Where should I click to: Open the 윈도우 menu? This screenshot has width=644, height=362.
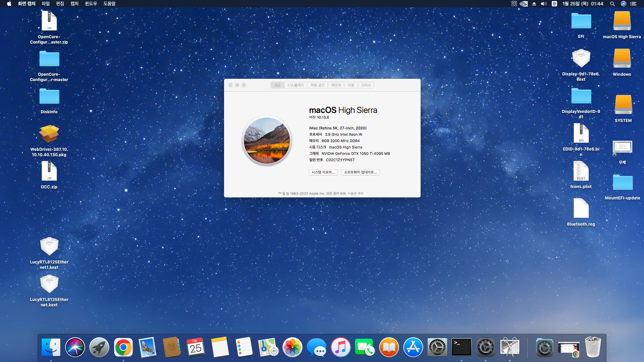pos(91,4)
